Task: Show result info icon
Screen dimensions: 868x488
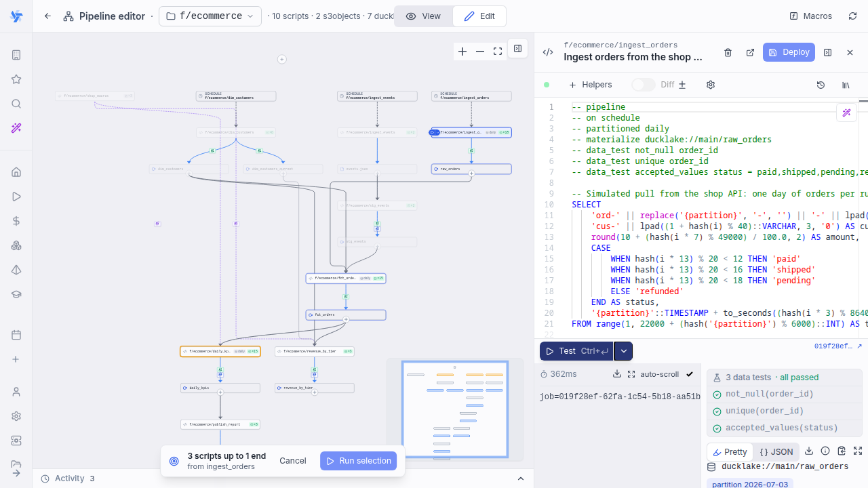Action: (825, 451)
